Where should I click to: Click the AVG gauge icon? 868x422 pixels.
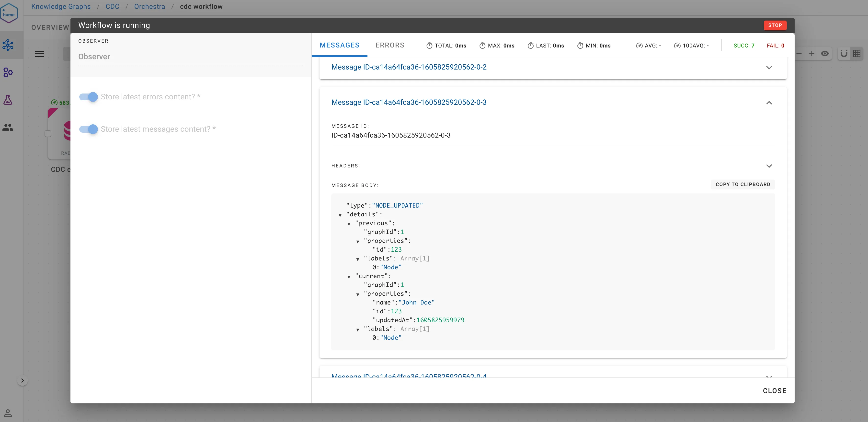639,46
